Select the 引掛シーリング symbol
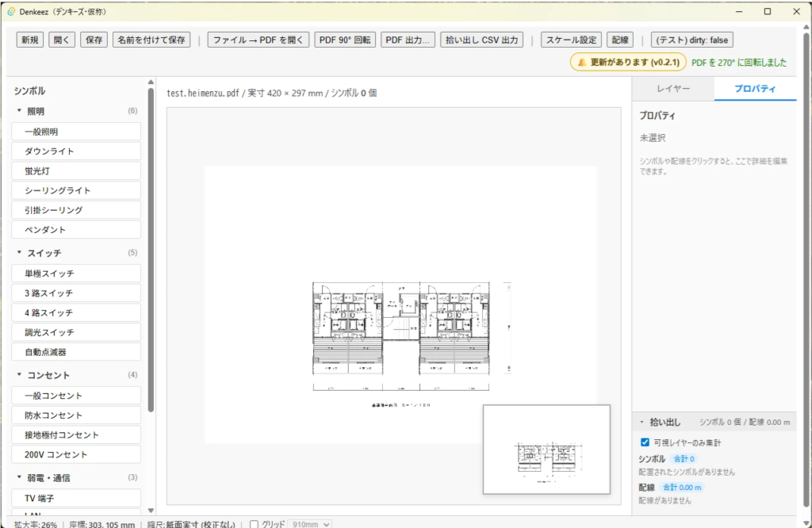Viewport: 812px width, 528px height. pos(76,210)
